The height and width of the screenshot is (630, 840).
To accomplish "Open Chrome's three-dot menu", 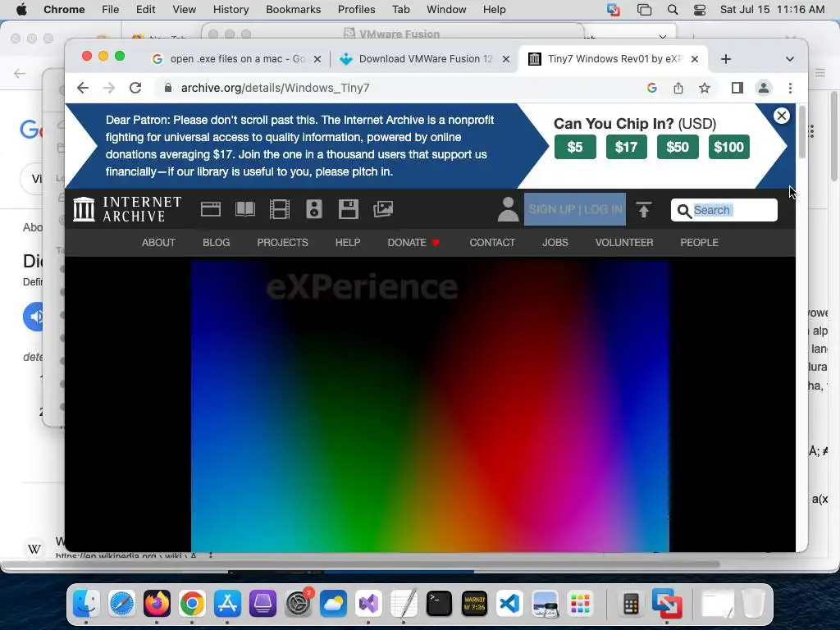I will (790, 88).
